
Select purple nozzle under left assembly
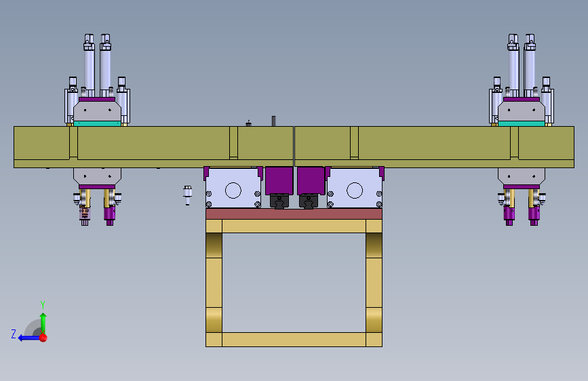(109, 216)
